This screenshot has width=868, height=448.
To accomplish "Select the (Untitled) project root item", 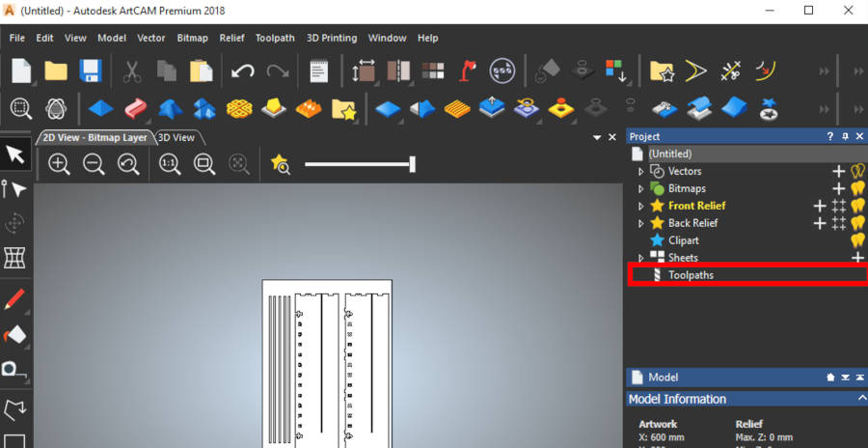I will tap(670, 154).
